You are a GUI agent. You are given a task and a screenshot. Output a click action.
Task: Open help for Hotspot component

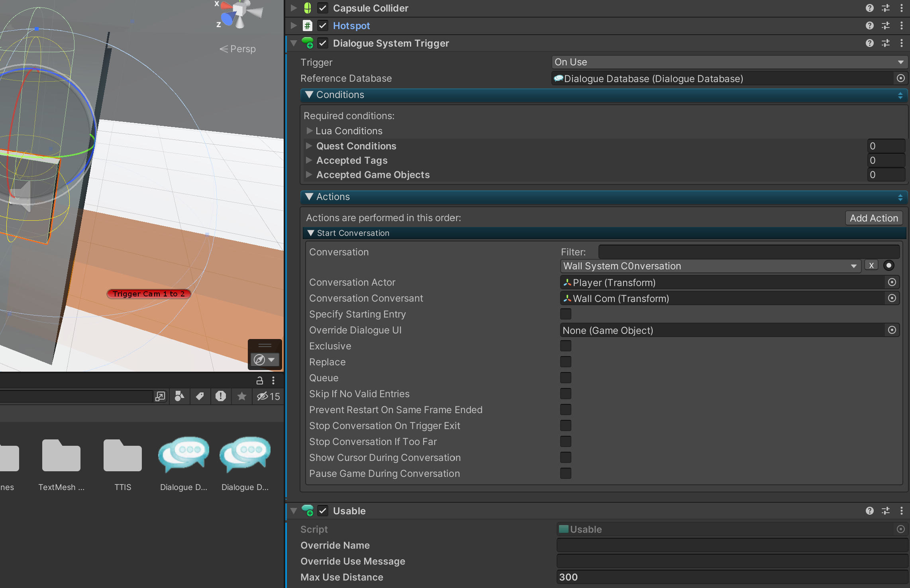pyautogui.click(x=869, y=25)
